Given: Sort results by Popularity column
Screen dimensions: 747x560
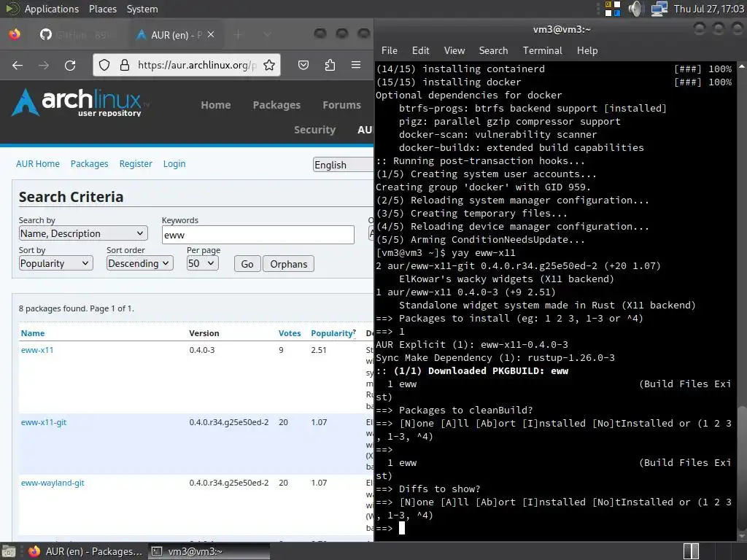Looking at the screenshot, I should (x=332, y=333).
